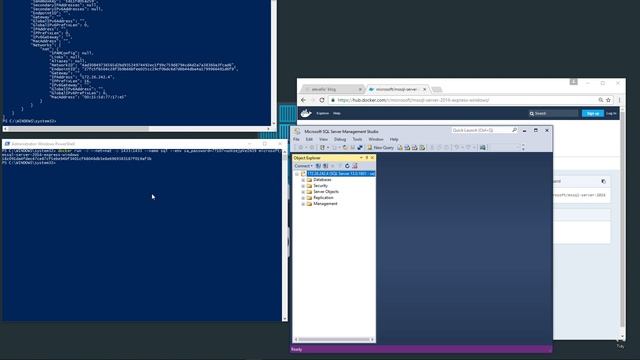Select the Databases tree item
The width and height of the screenshot is (640, 360).
[322, 180]
